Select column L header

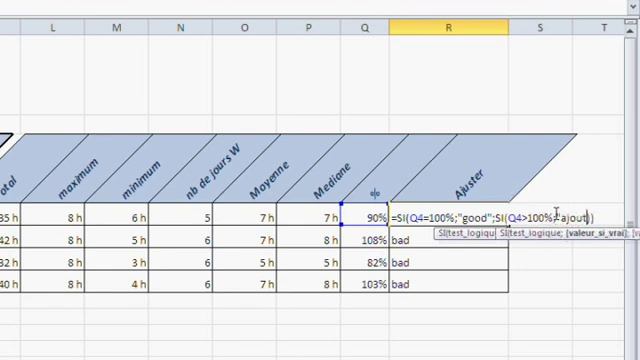click(53, 28)
